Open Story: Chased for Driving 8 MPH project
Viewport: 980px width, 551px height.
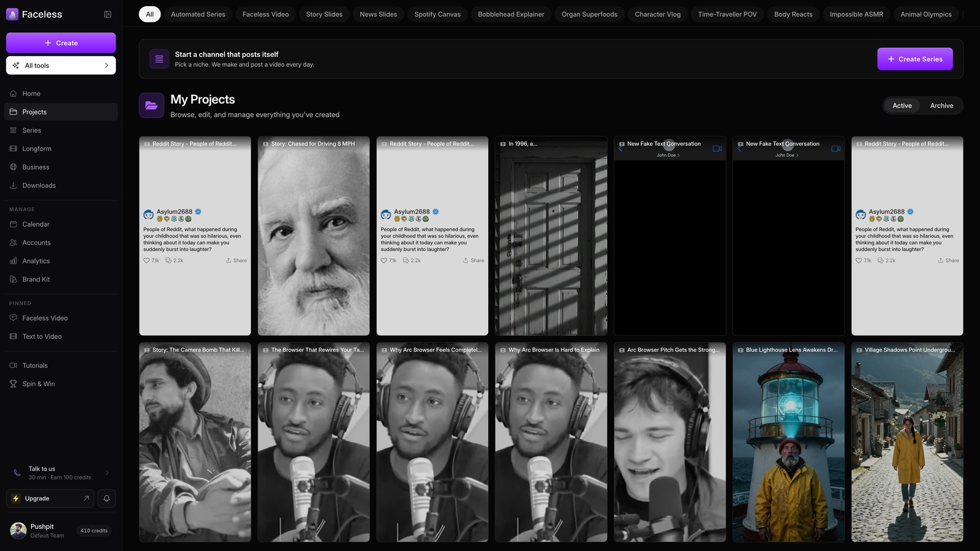(314, 236)
